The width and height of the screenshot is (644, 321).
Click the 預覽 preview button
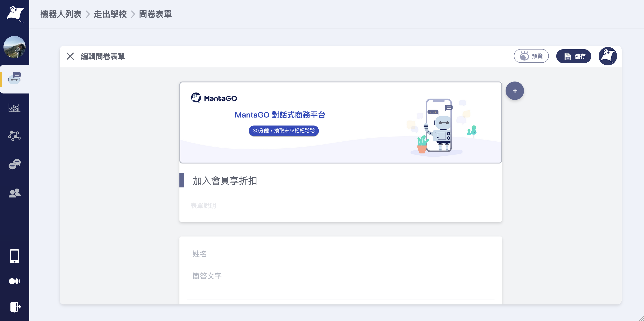(x=531, y=56)
